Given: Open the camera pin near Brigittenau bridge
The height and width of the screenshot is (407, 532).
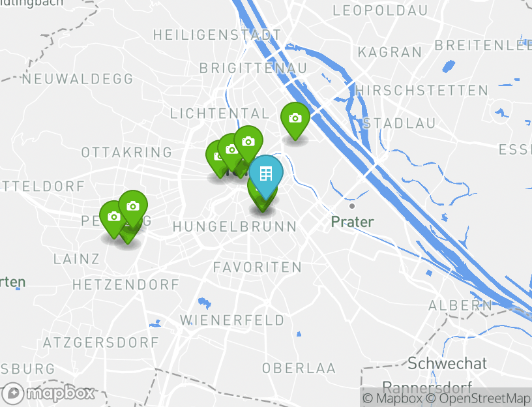Looking at the screenshot, I should pos(295,118).
